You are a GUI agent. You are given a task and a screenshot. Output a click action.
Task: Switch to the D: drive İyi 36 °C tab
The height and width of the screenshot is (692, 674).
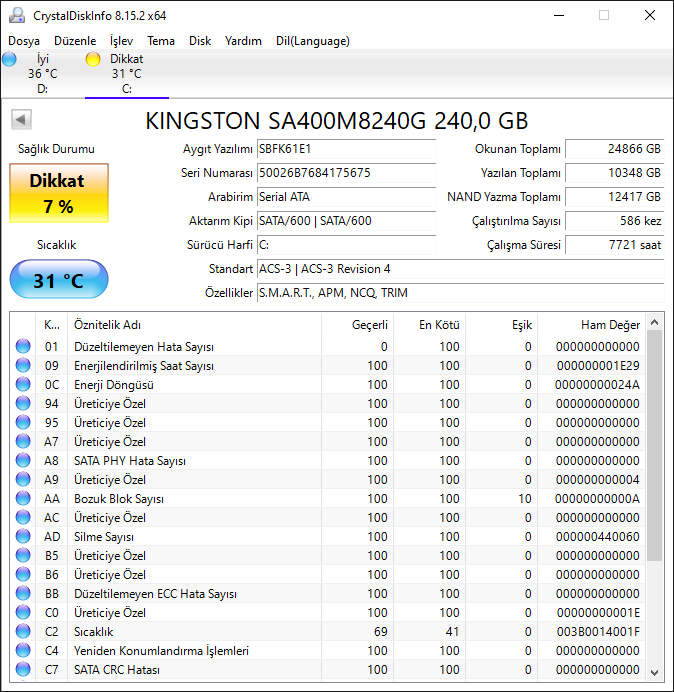42,73
